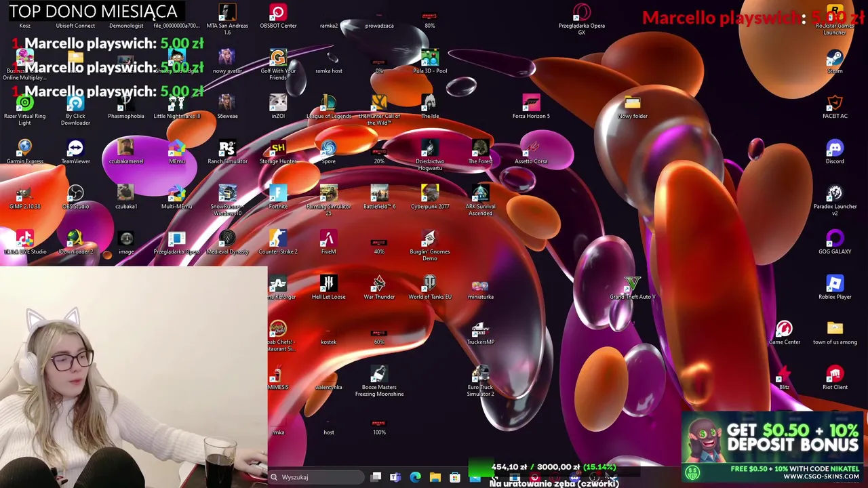Open Microsoft Teams from taskbar
The width and height of the screenshot is (868, 488).
coord(395,477)
